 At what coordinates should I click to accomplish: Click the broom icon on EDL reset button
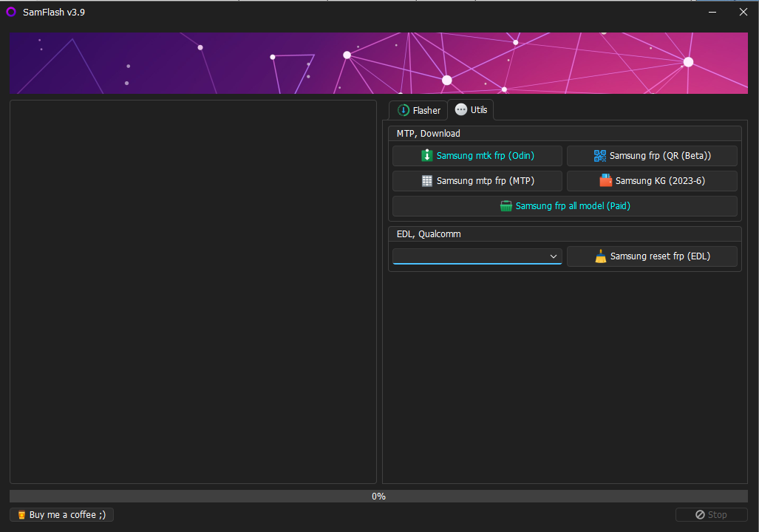pyautogui.click(x=601, y=256)
